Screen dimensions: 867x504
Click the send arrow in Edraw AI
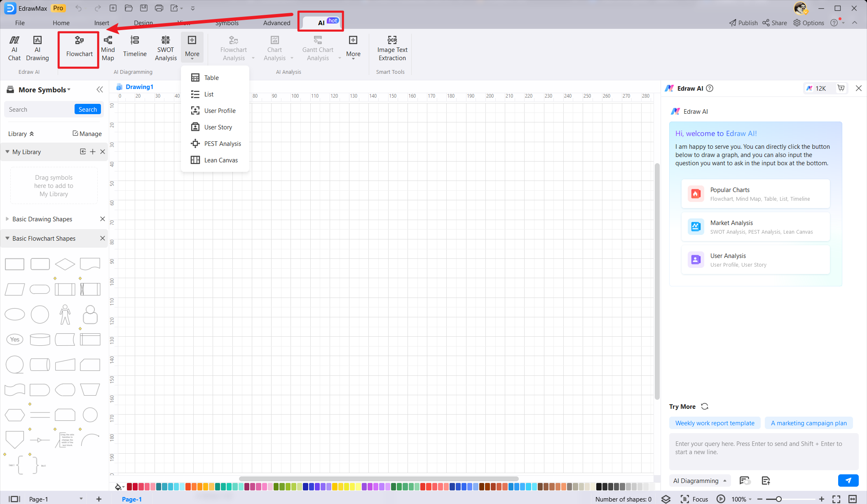pos(848,481)
